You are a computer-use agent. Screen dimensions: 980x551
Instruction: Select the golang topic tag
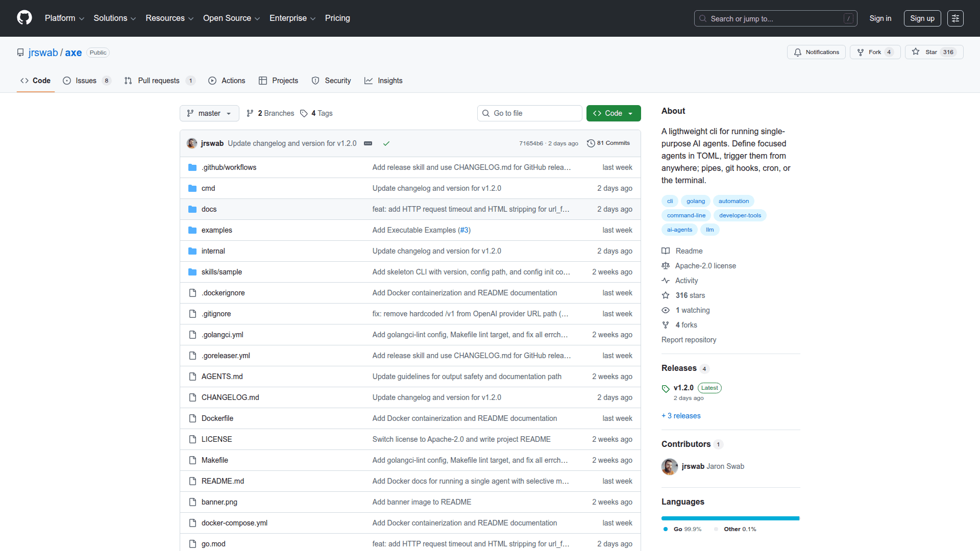coord(695,201)
